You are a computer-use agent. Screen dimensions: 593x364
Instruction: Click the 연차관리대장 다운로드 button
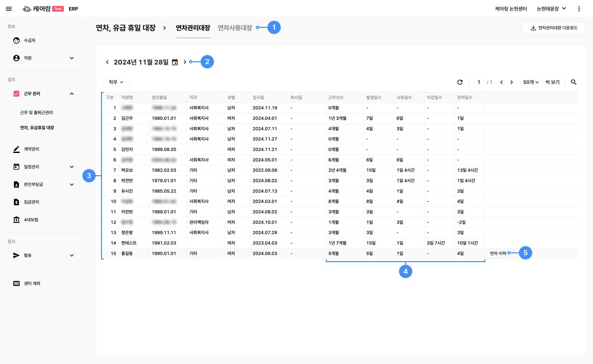click(x=553, y=28)
